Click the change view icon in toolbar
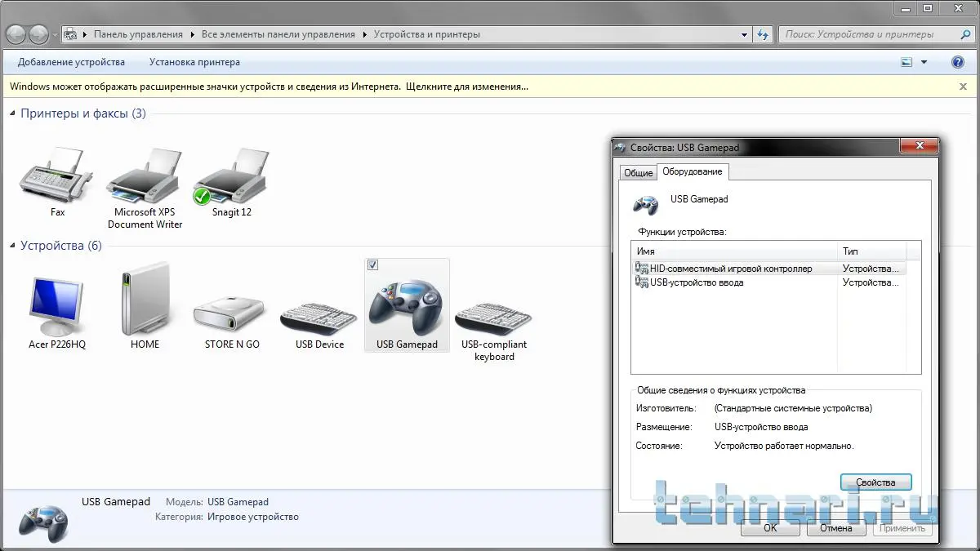 (906, 62)
